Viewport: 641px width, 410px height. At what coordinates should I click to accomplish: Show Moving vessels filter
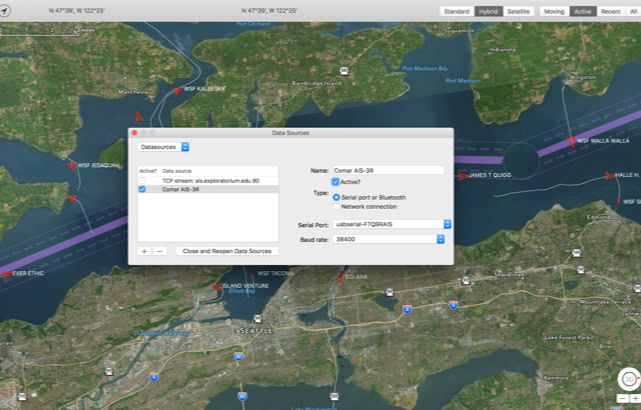point(553,11)
